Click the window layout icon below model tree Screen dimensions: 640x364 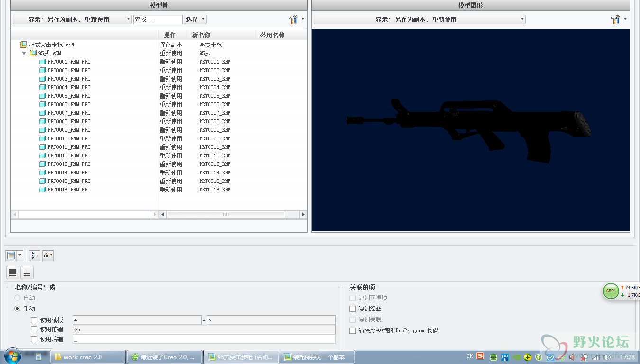pyautogui.click(x=11, y=255)
